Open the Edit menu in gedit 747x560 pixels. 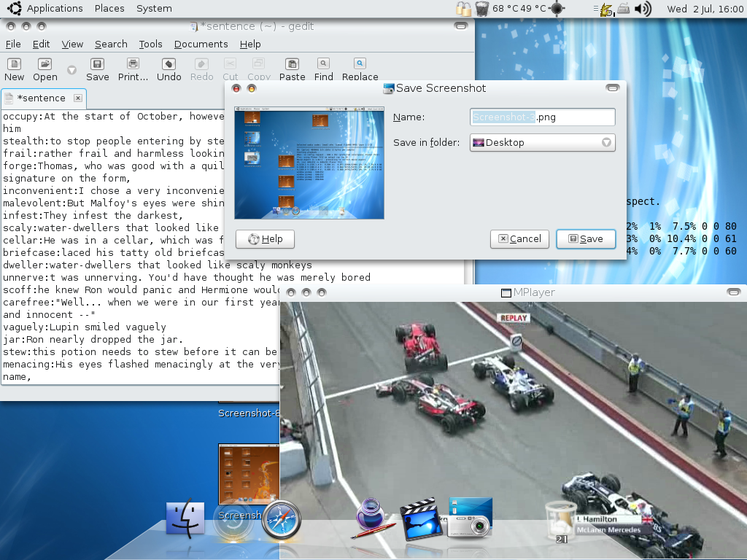pyautogui.click(x=41, y=44)
